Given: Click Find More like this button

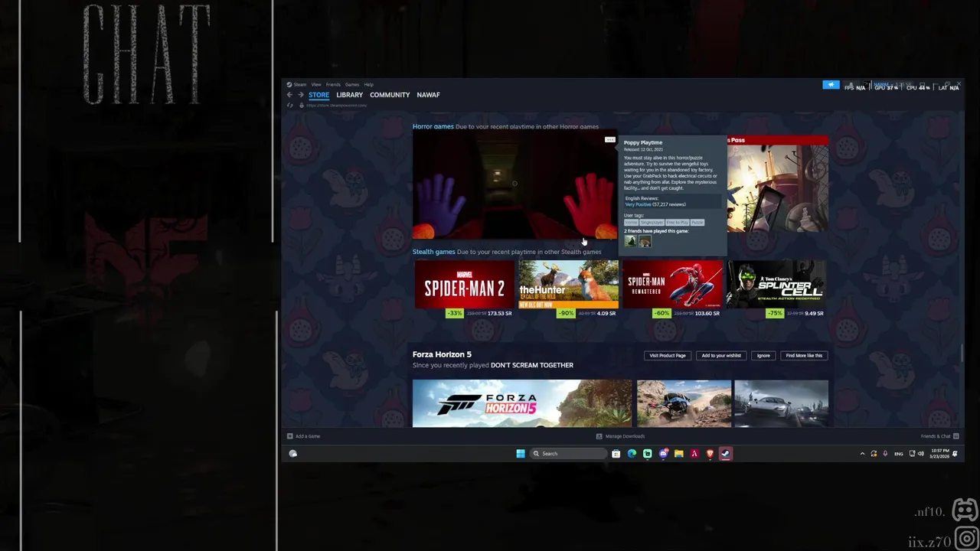Looking at the screenshot, I should pos(804,355).
